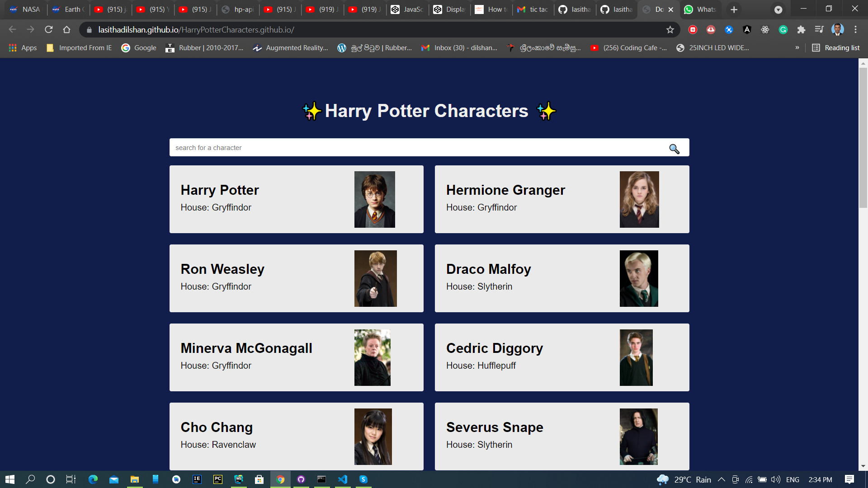Open Chrome's three-dot menu
This screenshot has width=868, height=488.
(x=855, y=29)
